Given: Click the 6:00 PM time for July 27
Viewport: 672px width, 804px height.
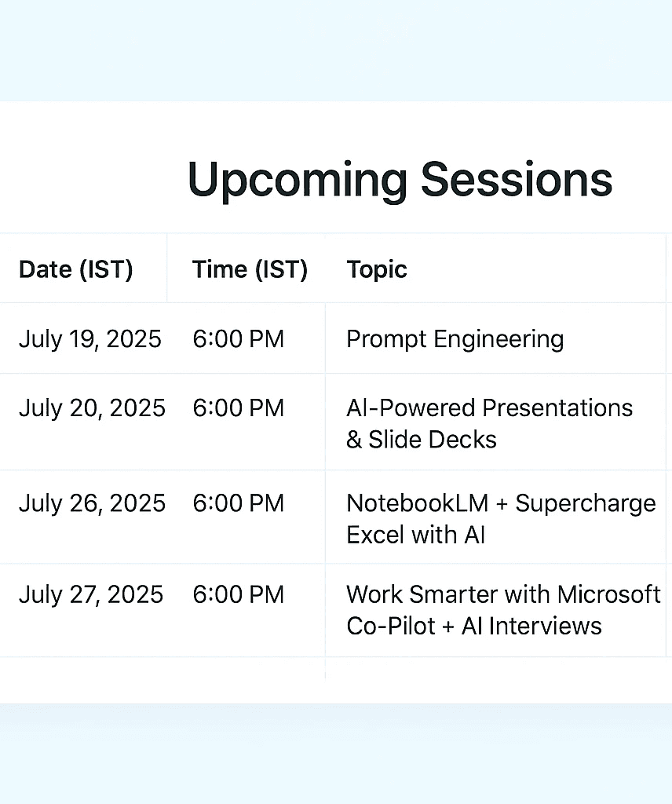Looking at the screenshot, I should pyautogui.click(x=239, y=594).
